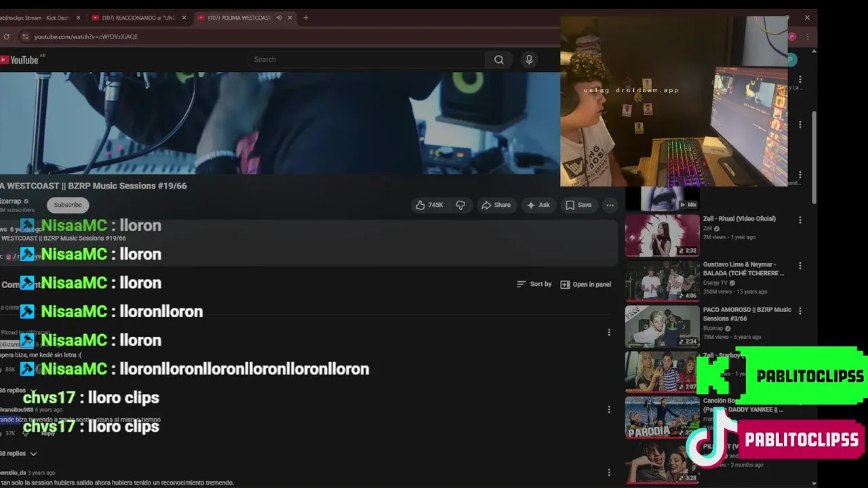This screenshot has height=488, width=868.
Task: Switch to the REACCIONANDO al UNO tab
Action: (x=138, y=18)
